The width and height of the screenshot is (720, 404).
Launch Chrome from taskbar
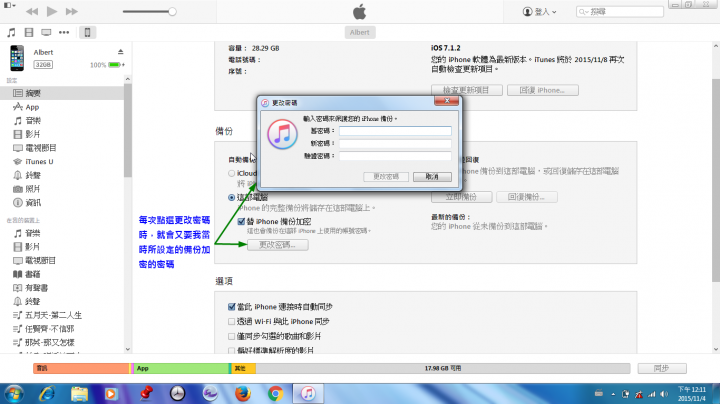coord(275,394)
